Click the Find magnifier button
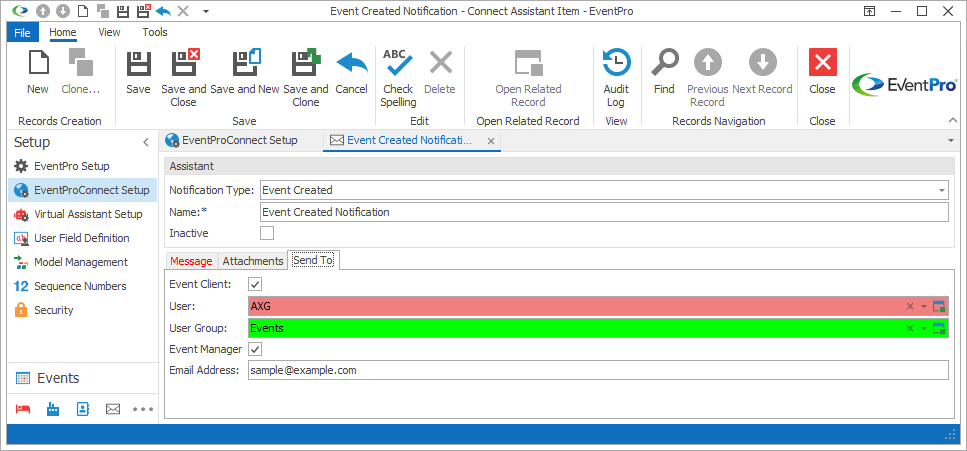 click(664, 72)
